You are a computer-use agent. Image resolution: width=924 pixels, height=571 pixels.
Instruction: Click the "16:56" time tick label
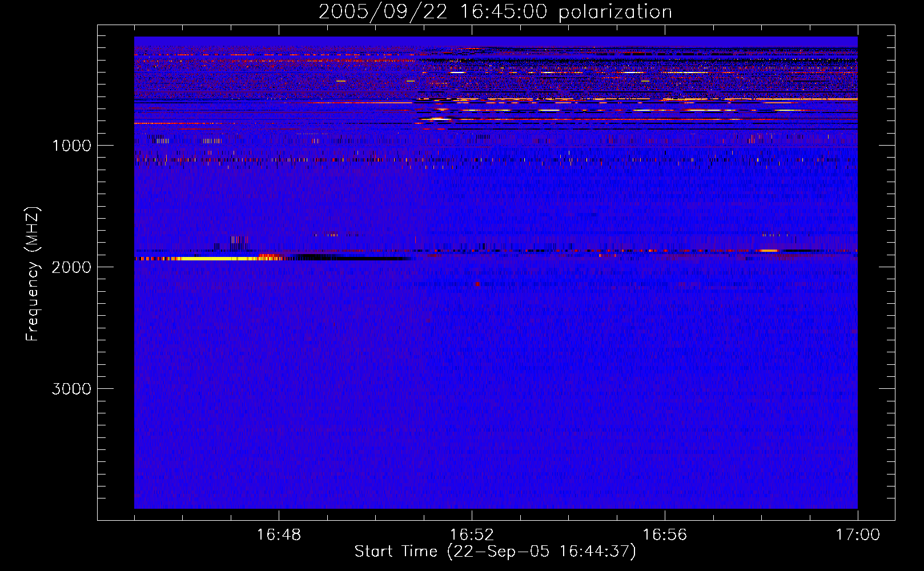point(665,535)
